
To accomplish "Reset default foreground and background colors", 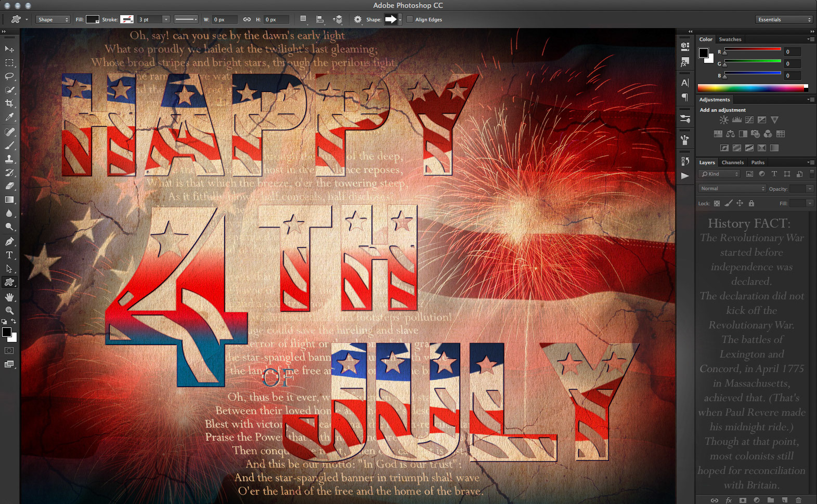I will point(4,322).
